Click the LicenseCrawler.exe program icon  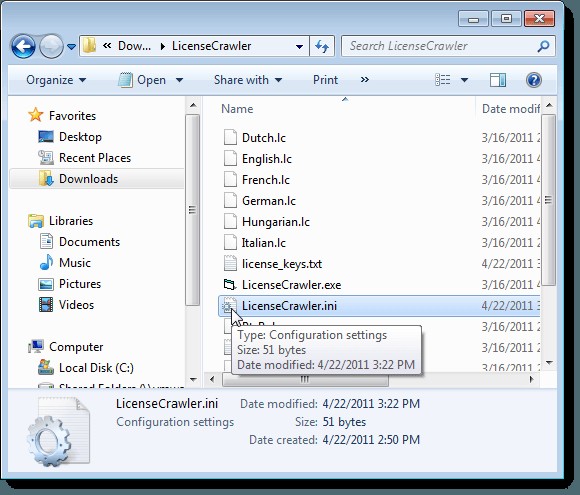point(229,285)
